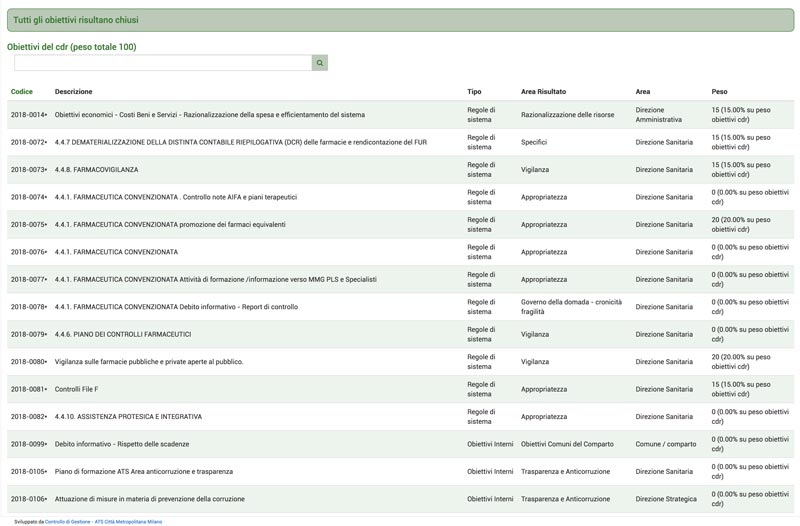The image size is (800, 526).
Task: Open objective code 2018-0014
Action: 29,115
